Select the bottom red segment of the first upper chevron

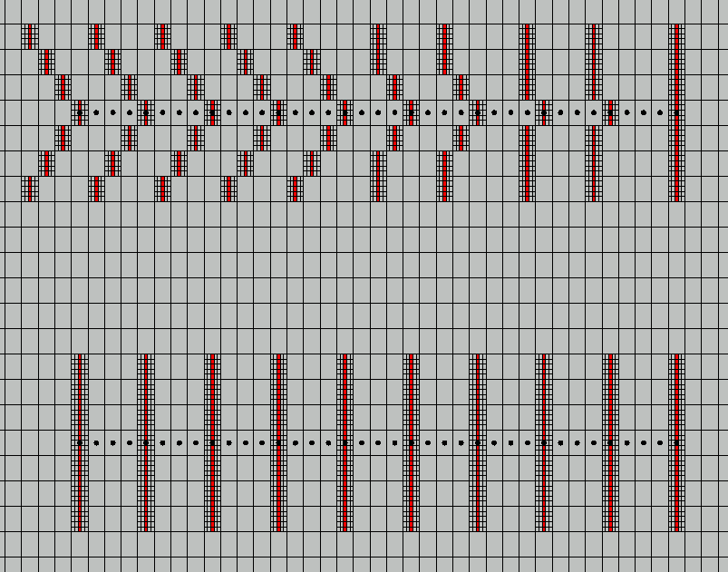pyautogui.click(x=30, y=189)
